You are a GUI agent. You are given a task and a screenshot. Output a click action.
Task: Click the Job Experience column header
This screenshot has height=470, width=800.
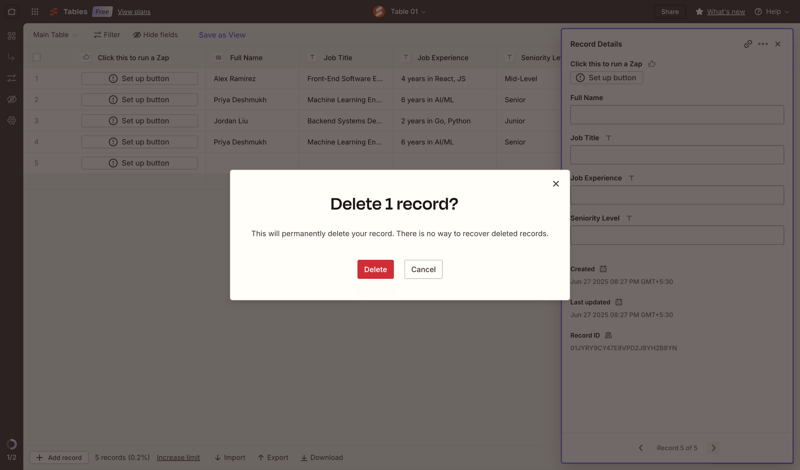[x=444, y=58]
